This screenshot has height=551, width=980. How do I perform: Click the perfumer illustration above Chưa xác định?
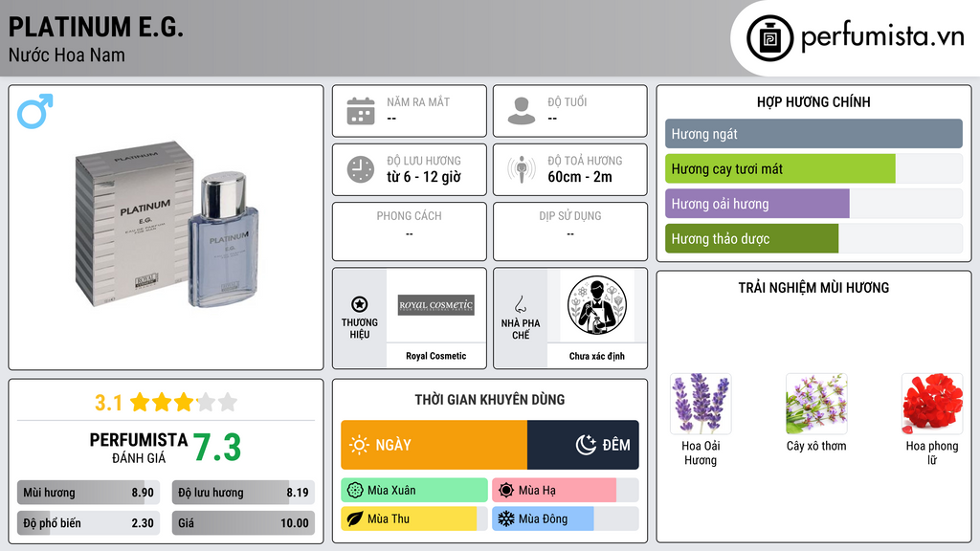point(597,305)
